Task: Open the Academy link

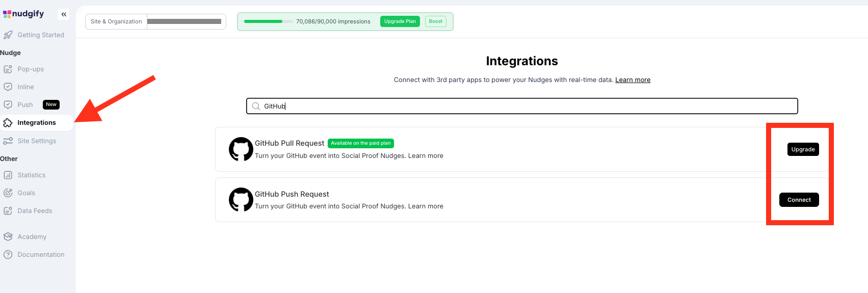Action: pyautogui.click(x=32, y=236)
